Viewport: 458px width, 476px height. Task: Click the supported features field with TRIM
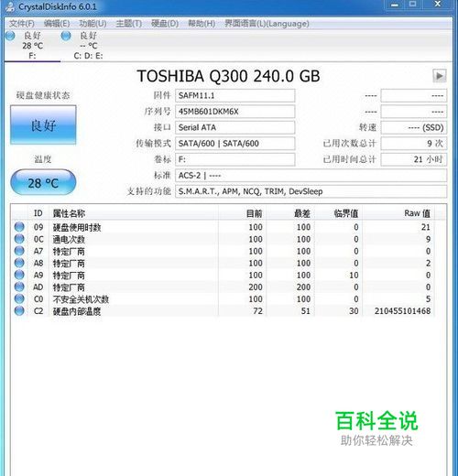coord(311,191)
